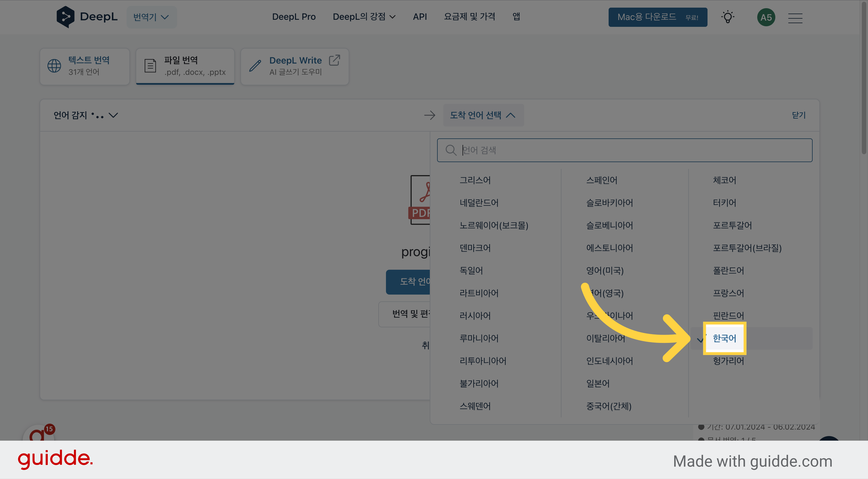The width and height of the screenshot is (868, 479).
Task: Select 에스토니아어 language
Action: [x=609, y=248]
